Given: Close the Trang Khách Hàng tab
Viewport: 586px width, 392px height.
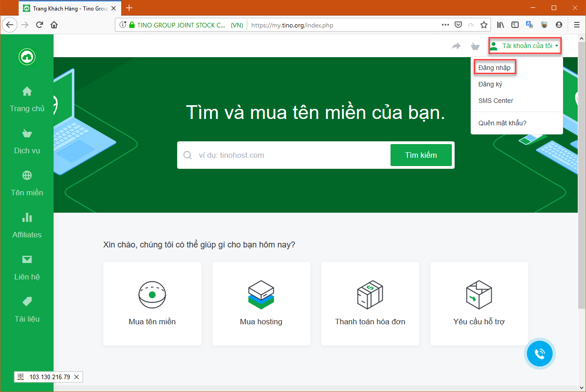Looking at the screenshot, I should coord(114,8).
